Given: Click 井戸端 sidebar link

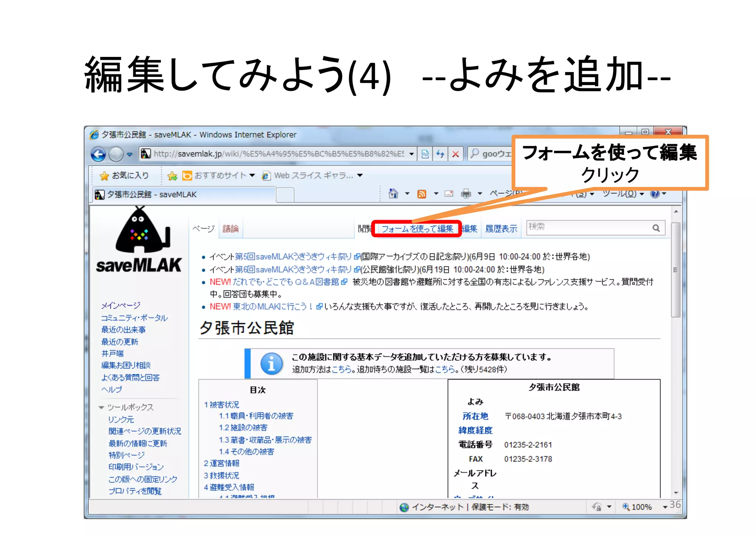Looking at the screenshot, I should pyautogui.click(x=112, y=354).
